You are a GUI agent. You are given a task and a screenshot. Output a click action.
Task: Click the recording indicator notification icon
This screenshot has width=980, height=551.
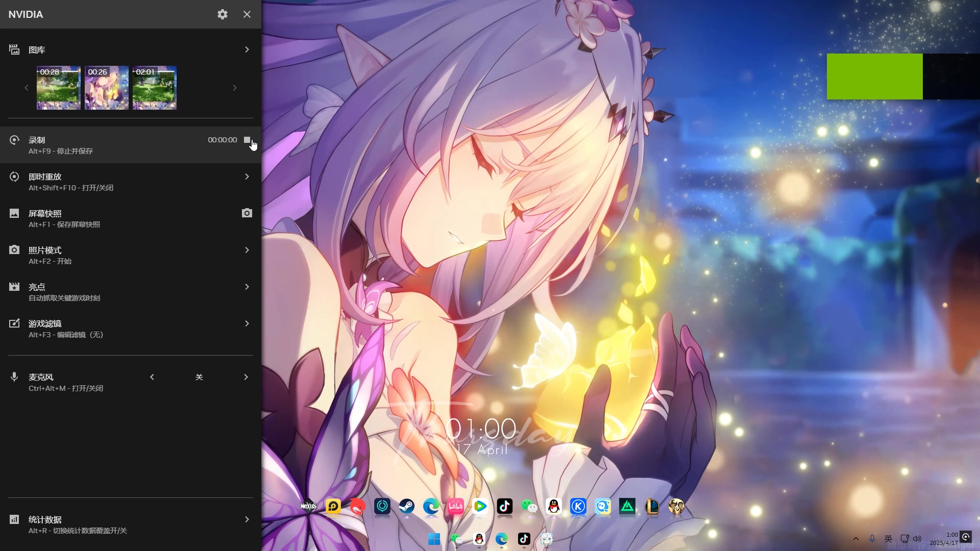pyautogui.click(x=966, y=537)
